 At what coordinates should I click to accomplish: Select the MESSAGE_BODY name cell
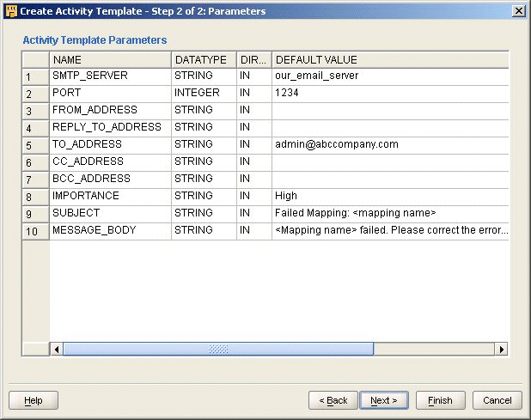(110, 232)
